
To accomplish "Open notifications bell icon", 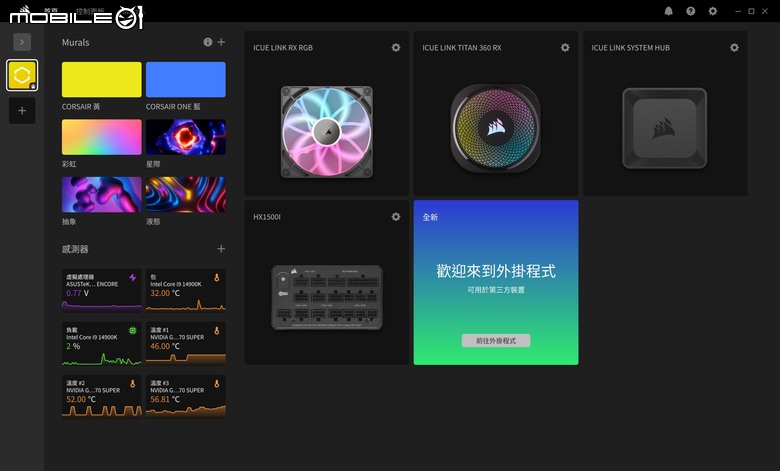I will (x=669, y=11).
